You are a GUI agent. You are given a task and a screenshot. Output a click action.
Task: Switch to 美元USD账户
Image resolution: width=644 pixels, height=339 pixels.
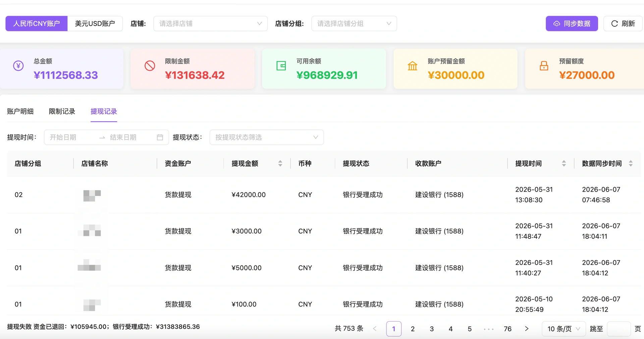point(95,23)
